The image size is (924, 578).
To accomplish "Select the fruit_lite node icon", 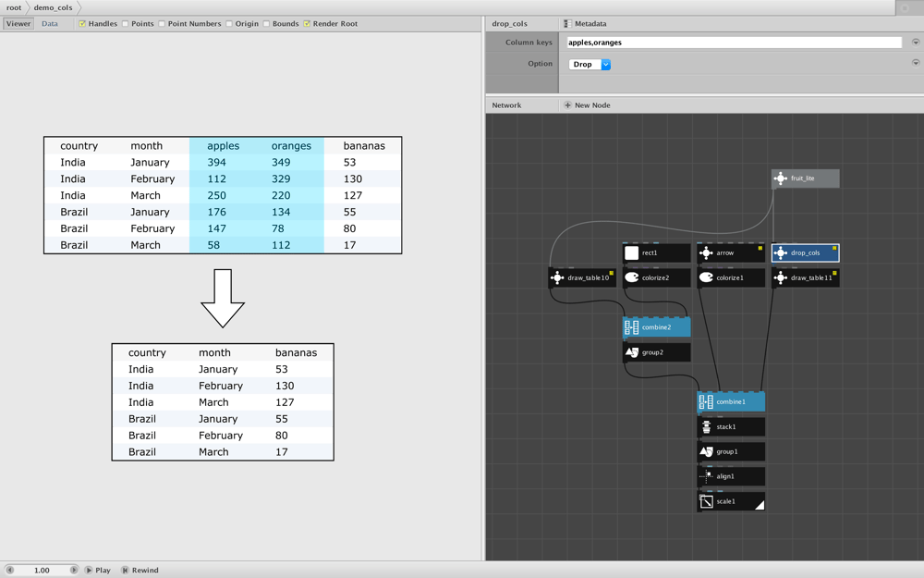I will tap(780, 178).
